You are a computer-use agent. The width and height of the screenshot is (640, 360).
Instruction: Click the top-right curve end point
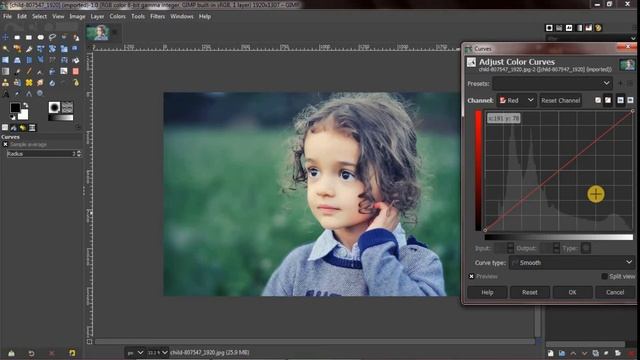(x=633, y=111)
